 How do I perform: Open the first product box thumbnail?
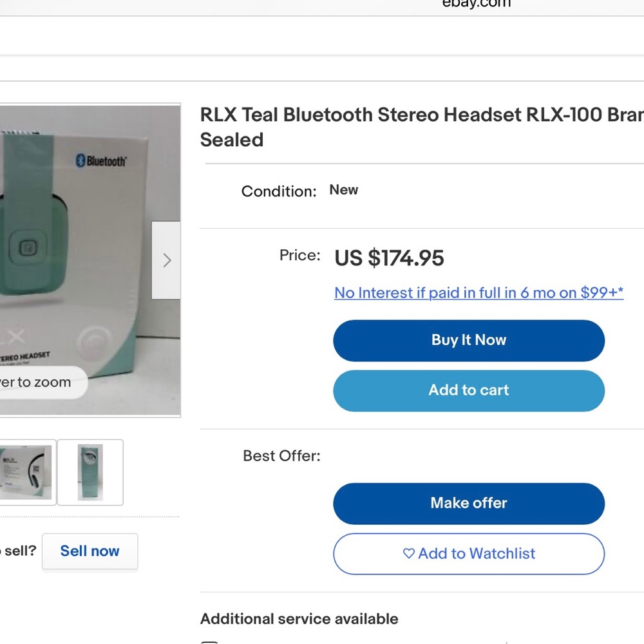tap(27, 472)
